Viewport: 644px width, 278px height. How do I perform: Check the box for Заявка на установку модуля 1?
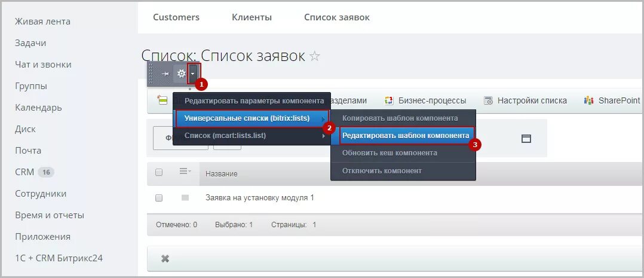tap(159, 198)
